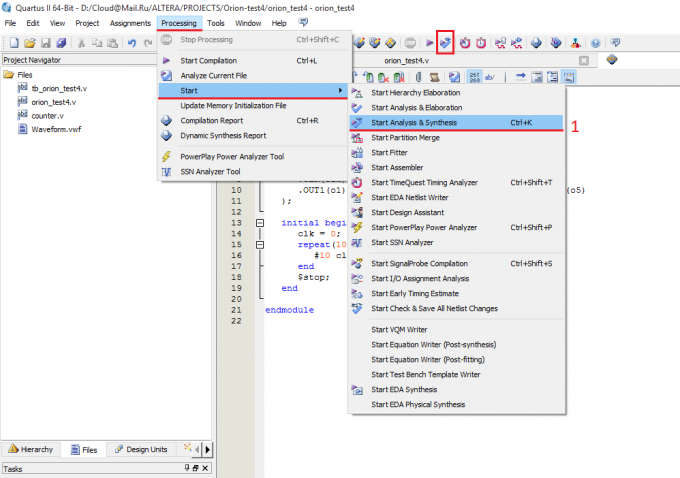Viewport: 680px width, 478px height.
Task: Open the Assignments menu
Action: tap(130, 23)
